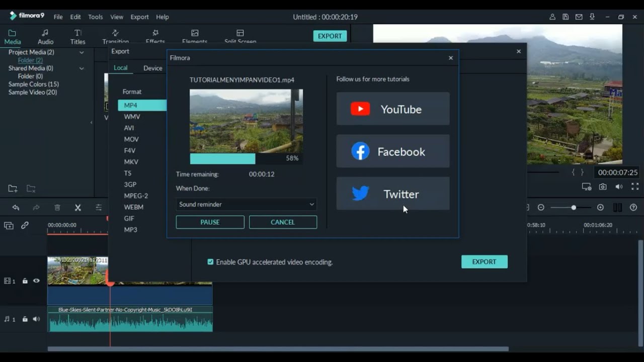Open the Export menu in menu bar
This screenshot has width=644, height=362.
(x=139, y=17)
